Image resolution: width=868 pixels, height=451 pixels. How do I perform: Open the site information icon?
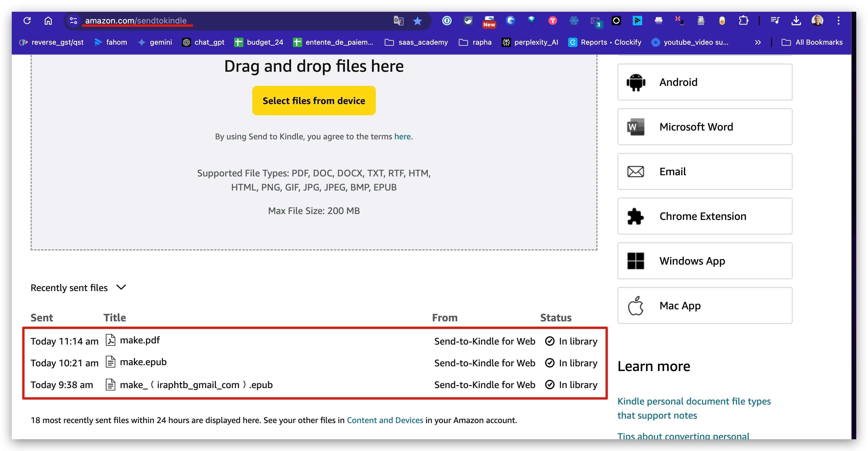[x=73, y=21]
